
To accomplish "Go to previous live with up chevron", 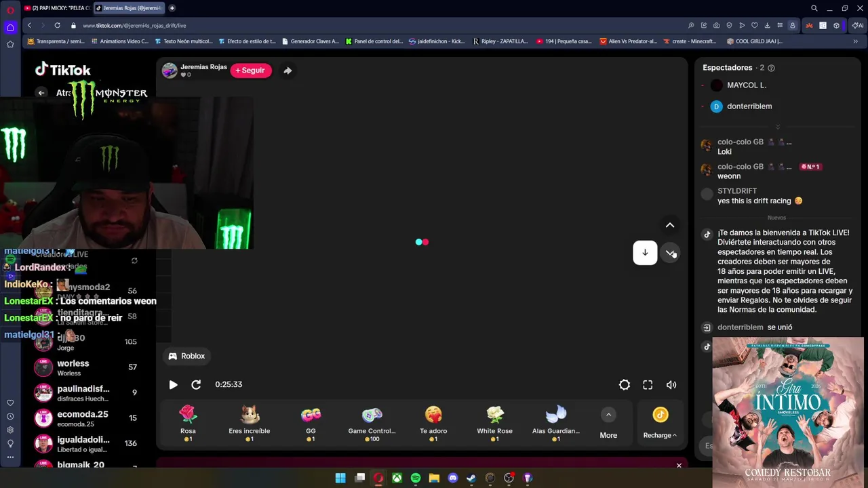I will point(670,225).
